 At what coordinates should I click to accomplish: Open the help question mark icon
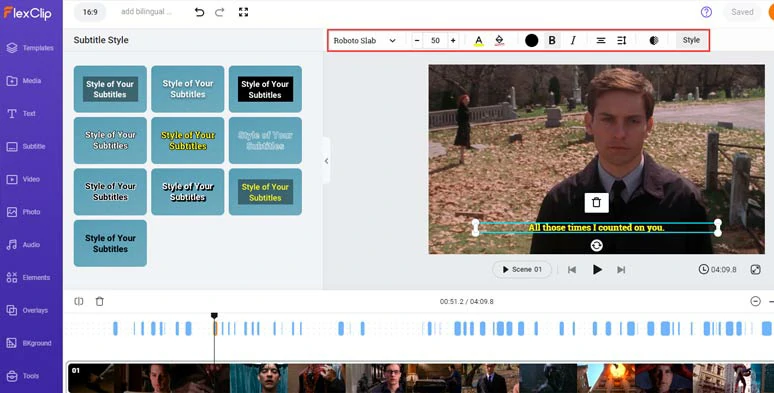(706, 12)
